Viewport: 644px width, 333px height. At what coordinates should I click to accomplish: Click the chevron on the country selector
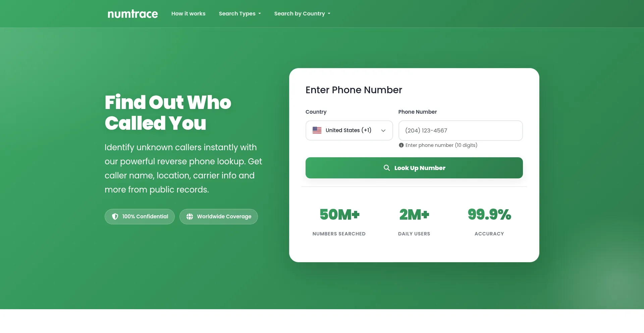click(x=383, y=131)
